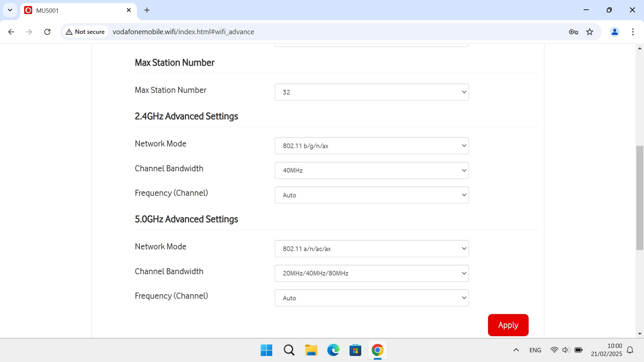Click the Apply button

click(x=508, y=325)
